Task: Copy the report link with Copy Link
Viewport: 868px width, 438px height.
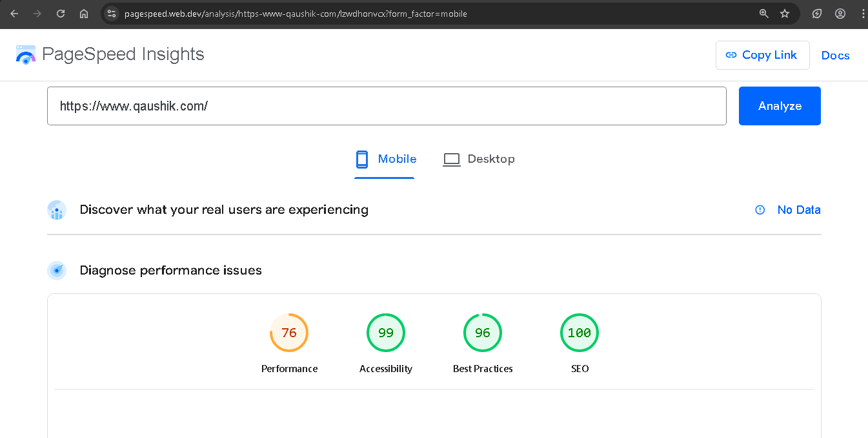Action: point(762,55)
